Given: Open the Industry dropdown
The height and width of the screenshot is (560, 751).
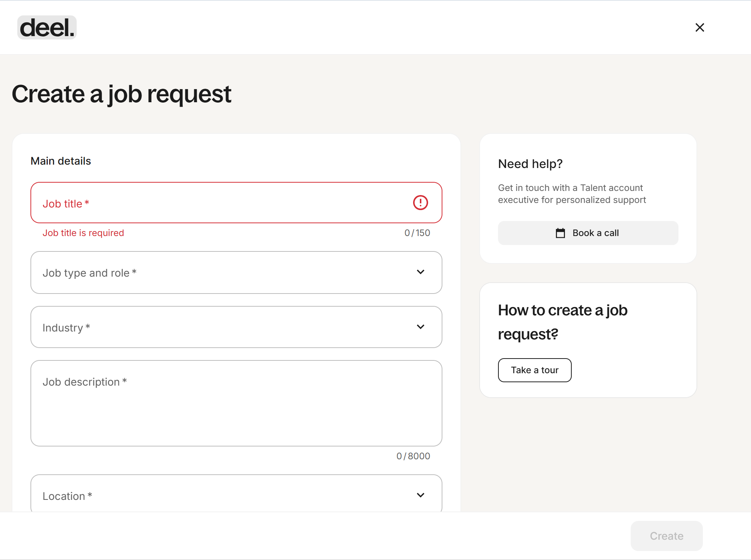Looking at the screenshot, I should pyautogui.click(x=226, y=327).
